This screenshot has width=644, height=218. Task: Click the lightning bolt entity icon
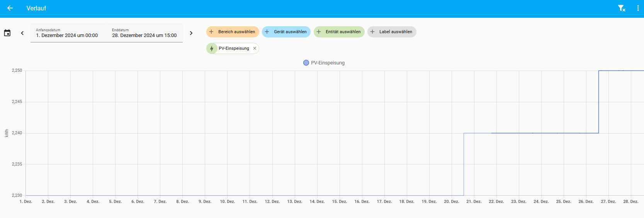click(212, 49)
